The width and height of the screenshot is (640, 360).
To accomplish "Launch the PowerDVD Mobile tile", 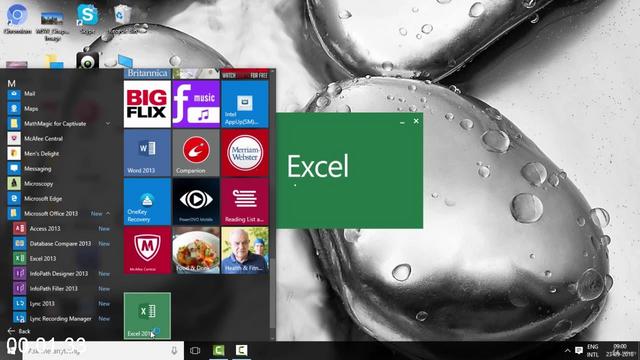I will tap(196, 202).
